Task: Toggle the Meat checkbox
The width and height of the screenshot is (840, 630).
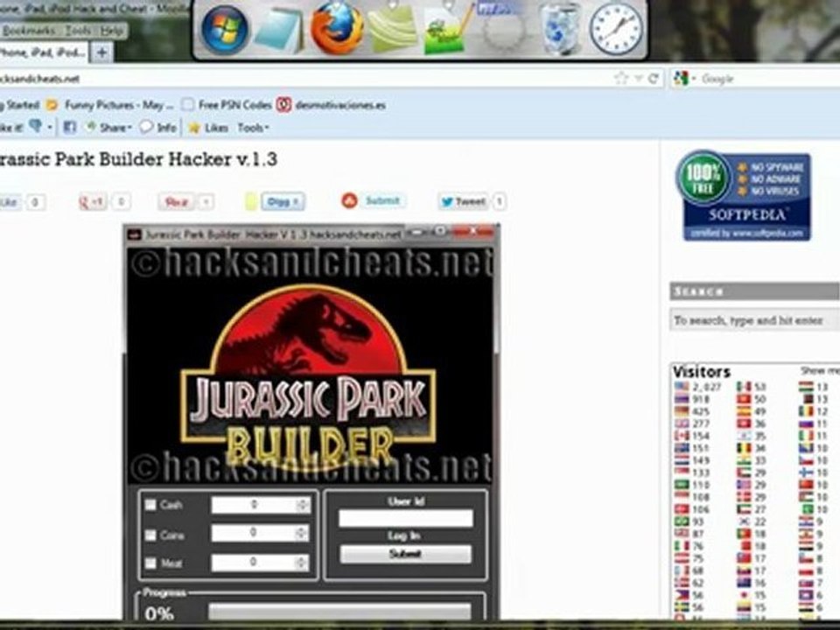Action: (150, 563)
